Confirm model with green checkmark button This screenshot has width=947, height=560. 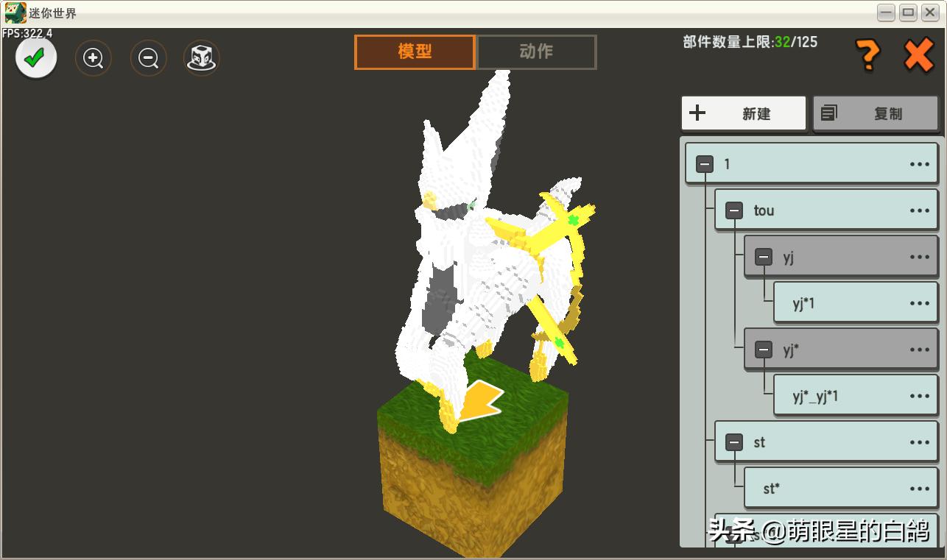click(x=35, y=58)
